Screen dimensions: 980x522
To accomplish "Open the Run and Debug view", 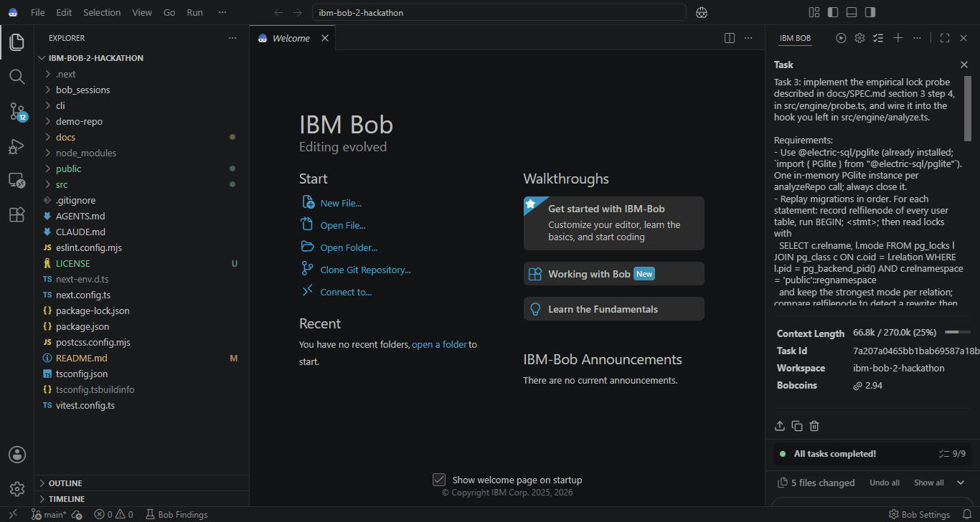I will coord(17,146).
